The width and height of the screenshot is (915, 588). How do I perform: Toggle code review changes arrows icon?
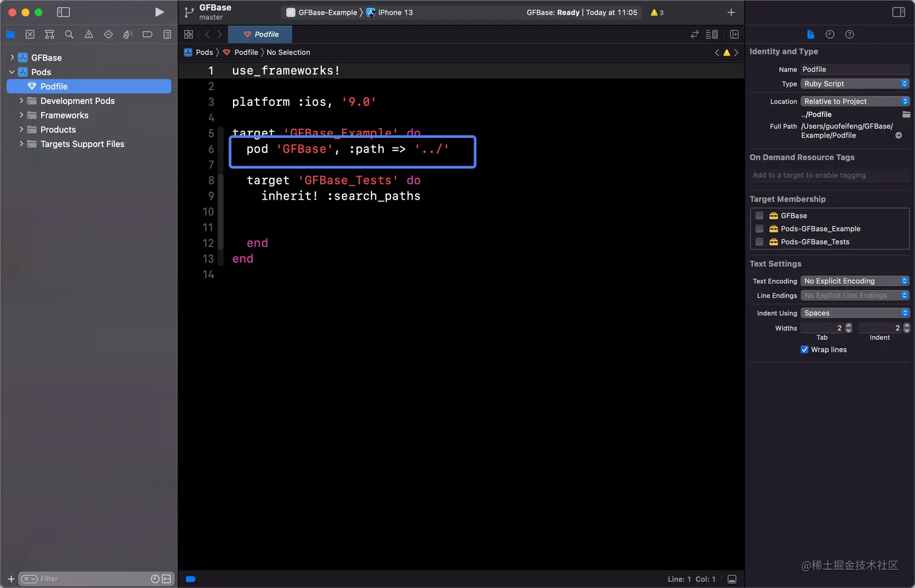(695, 34)
